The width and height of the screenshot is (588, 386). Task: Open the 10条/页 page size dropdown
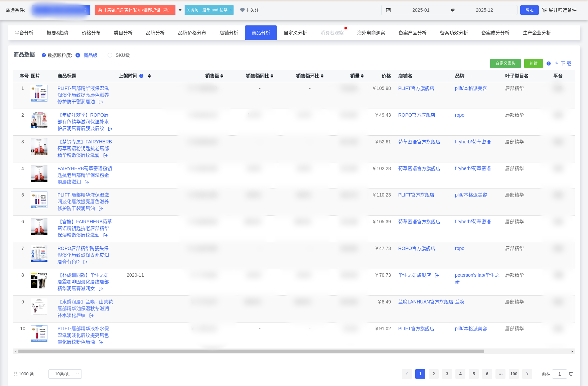point(65,374)
